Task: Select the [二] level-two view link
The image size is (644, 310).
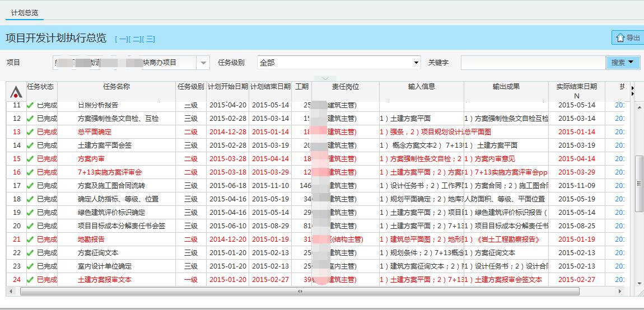Action: click(136, 39)
